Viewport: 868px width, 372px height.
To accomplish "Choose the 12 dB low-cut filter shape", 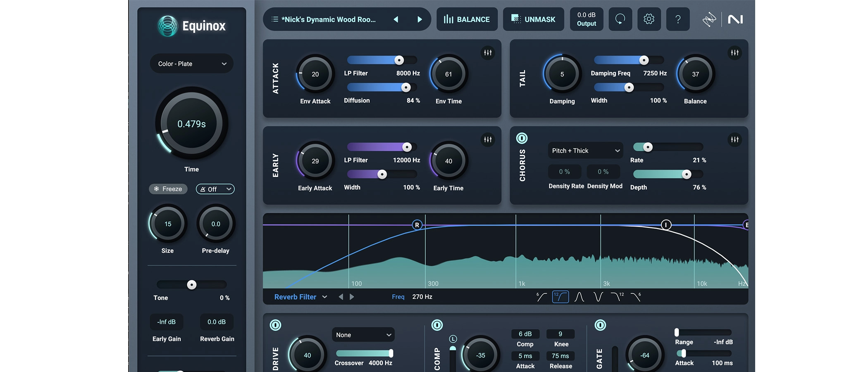I will tap(560, 297).
